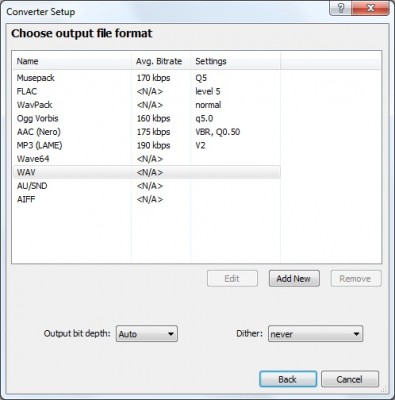Click the Q5 settings cell

point(201,78)
